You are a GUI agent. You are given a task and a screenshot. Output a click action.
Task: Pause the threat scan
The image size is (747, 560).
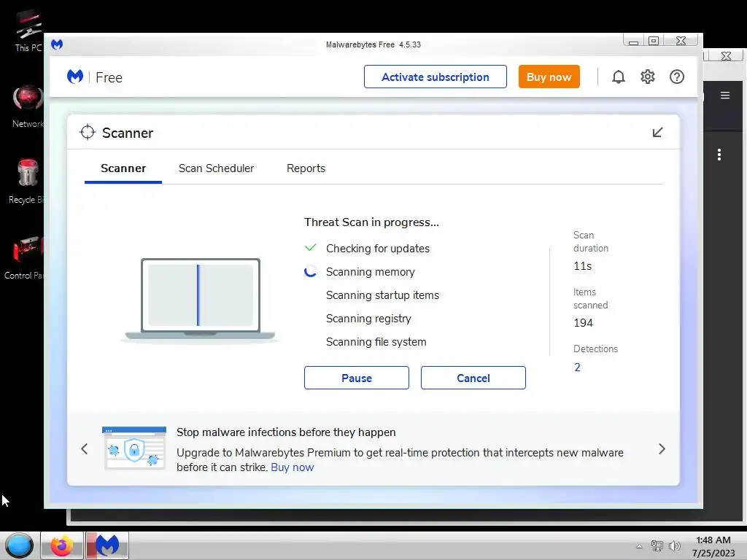click(x=356, y=378)
